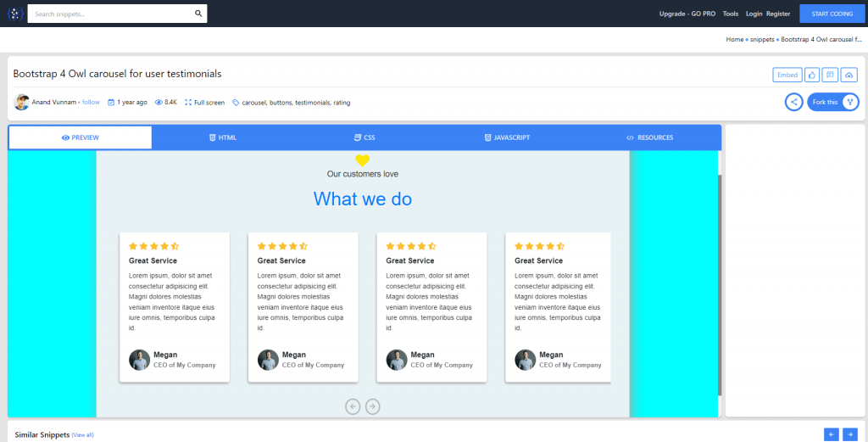This screenshot has width=868, height=442.
Task: Open Upgrade - GO PRO link
Action: (x=687, y=14)
